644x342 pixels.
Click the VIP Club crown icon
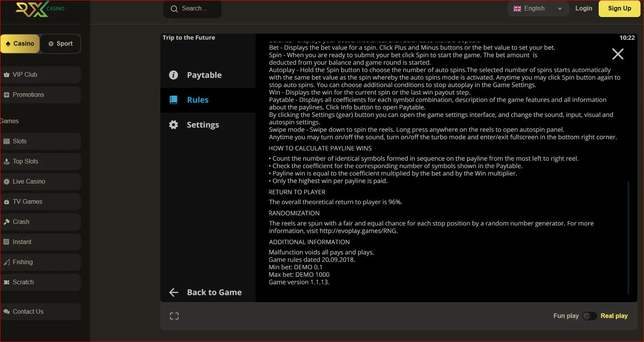[7, 75]
